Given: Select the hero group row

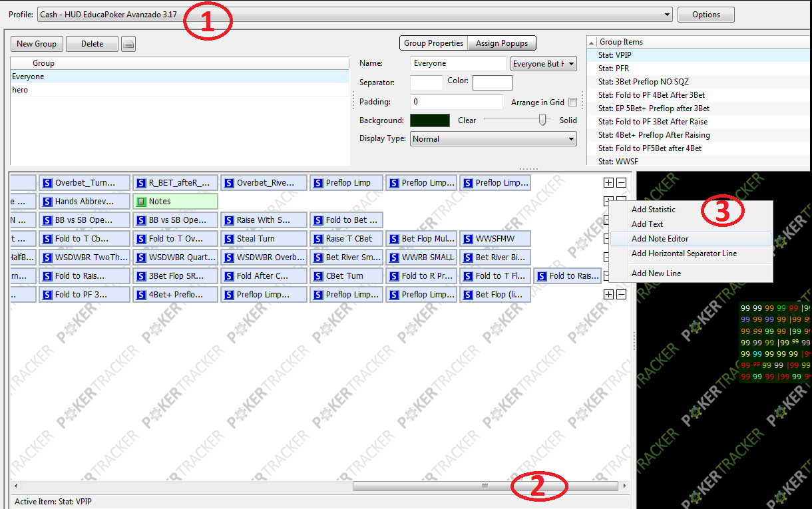Looking at the screenshot, I should (180, 90).
